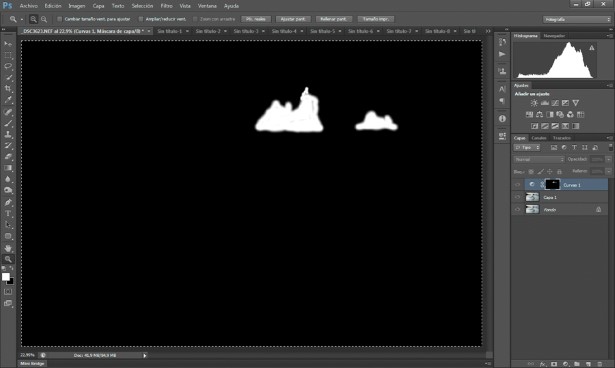
Task: Open the workspace Fotografía dropdown
Action: click(577, 19)
